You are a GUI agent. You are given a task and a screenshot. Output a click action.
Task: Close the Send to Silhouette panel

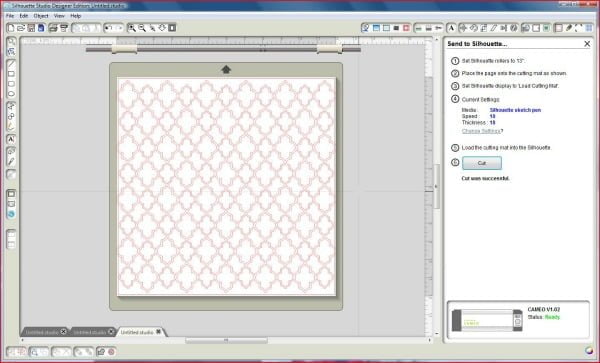[x=587, y=44]
